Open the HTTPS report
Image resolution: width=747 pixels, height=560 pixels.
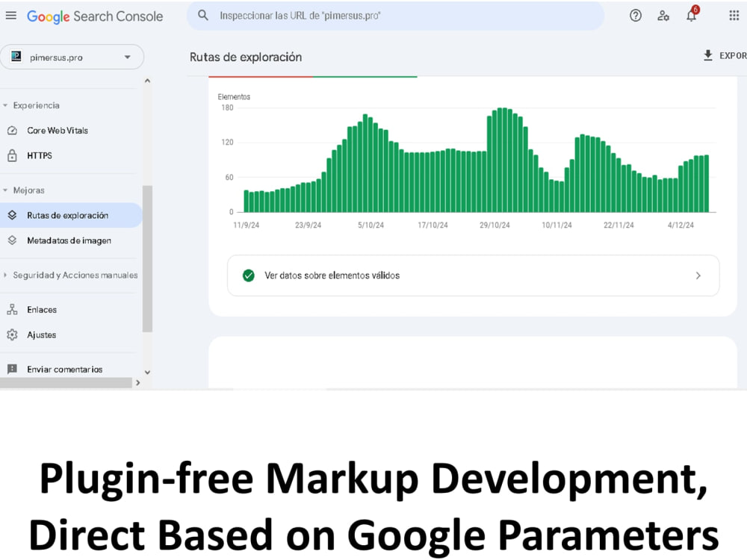click(x=40, y=156)
